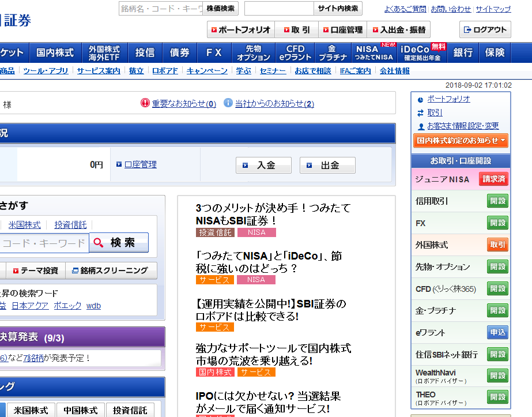Open the 7銘柄 earnings announcement link

pos(33,358)
